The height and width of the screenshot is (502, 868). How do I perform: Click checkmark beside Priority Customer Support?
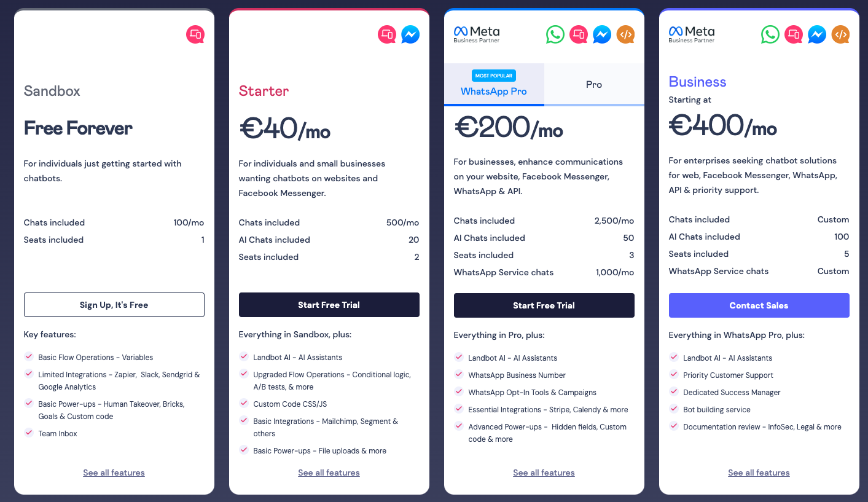674,374
